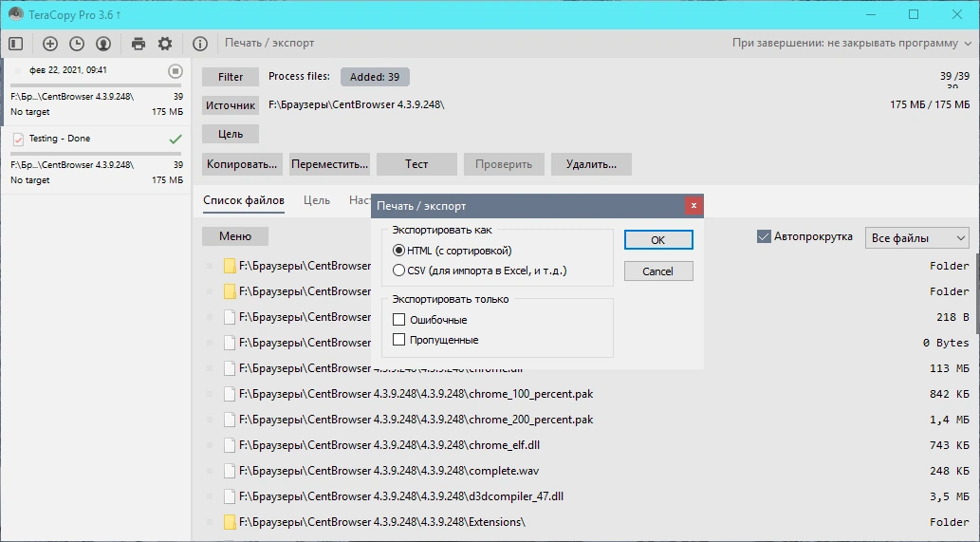Select the chrome_100_percent.pak file row
Image resolution: width=980 pixels, height=542 pixels.
[587, 394]
